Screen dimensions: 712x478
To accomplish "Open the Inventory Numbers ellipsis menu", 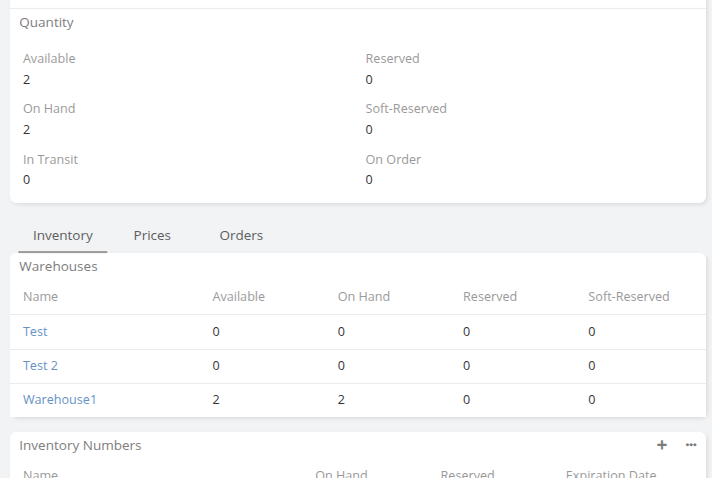I will (x=691, y=445).
